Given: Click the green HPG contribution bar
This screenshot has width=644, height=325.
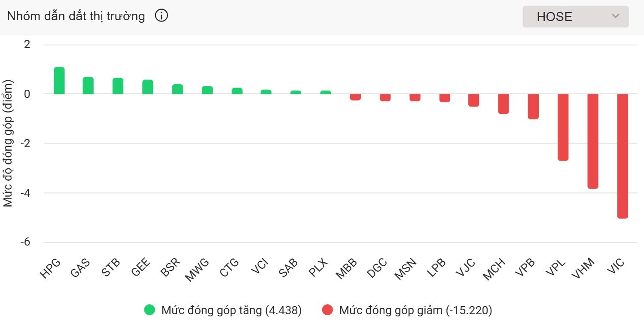Looking at the screenshot, I should (x=59, y=79).
